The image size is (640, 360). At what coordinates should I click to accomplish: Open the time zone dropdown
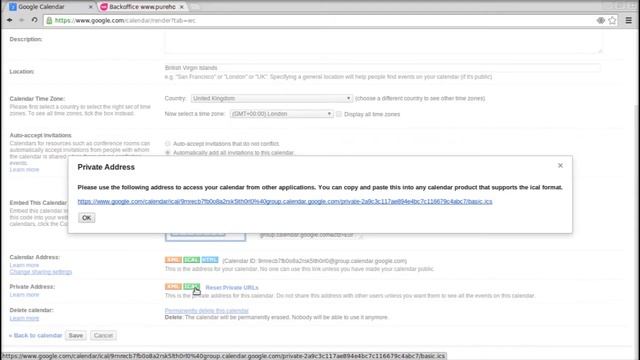281,114
